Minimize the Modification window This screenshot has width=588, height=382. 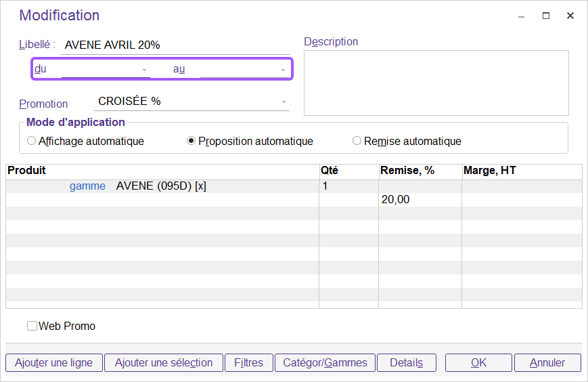tap(521, 16)
